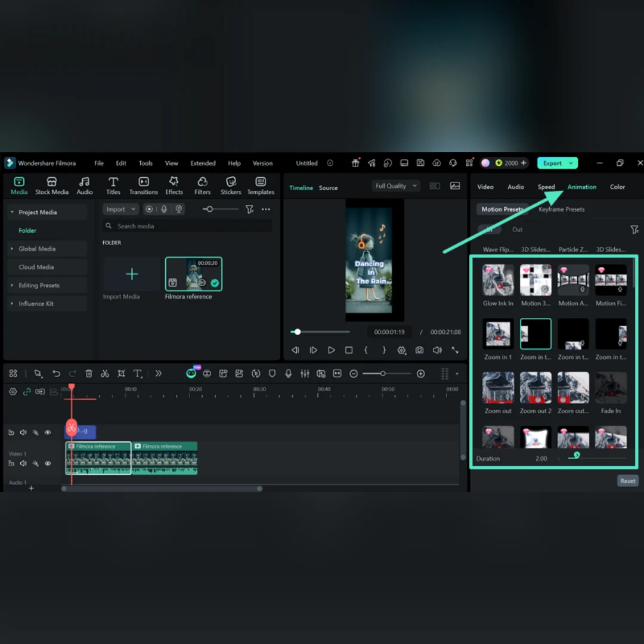Image resolution: width=644 pixels, height=644 pixels.
Task: Select the split scissors tool in timeline toolbar
Action: [105, 373]
